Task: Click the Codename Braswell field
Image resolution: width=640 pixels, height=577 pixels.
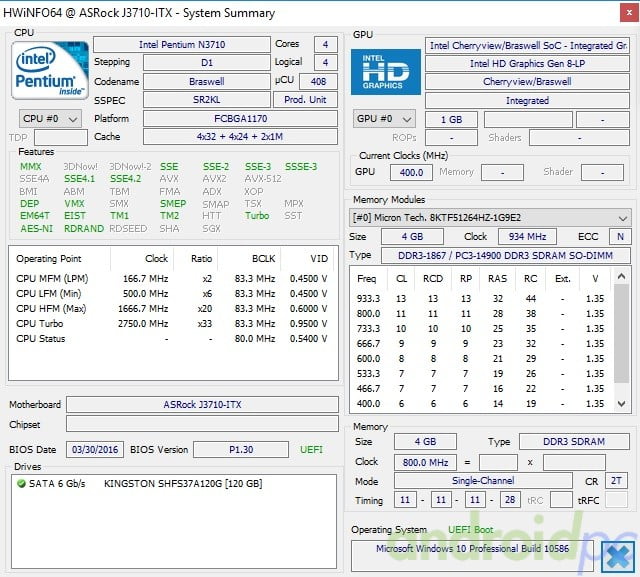Action: click(207, 82)
